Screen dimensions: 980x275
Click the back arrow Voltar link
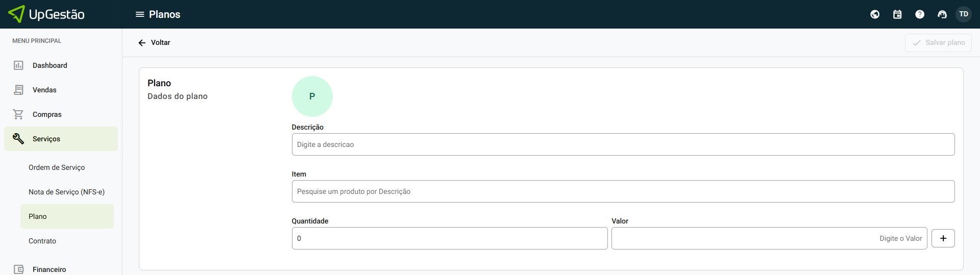click(x=154, y=43)
